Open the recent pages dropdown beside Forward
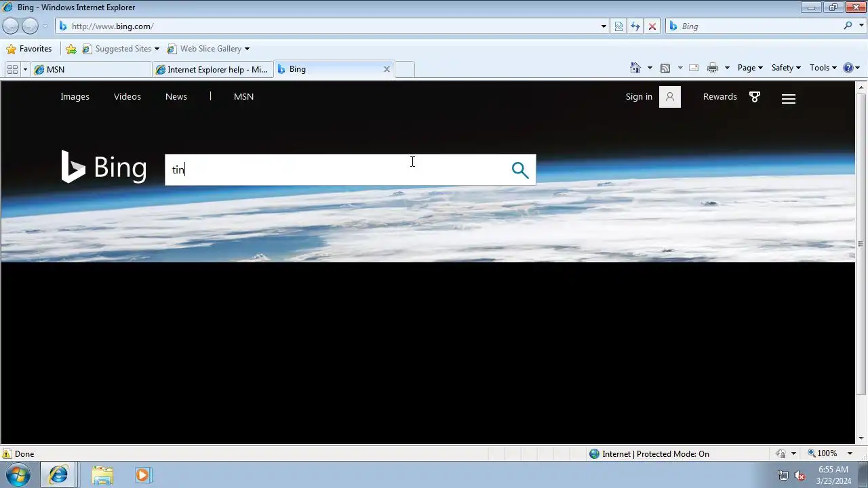This screenshot has height=488, width=868. (x=45, y=26)
